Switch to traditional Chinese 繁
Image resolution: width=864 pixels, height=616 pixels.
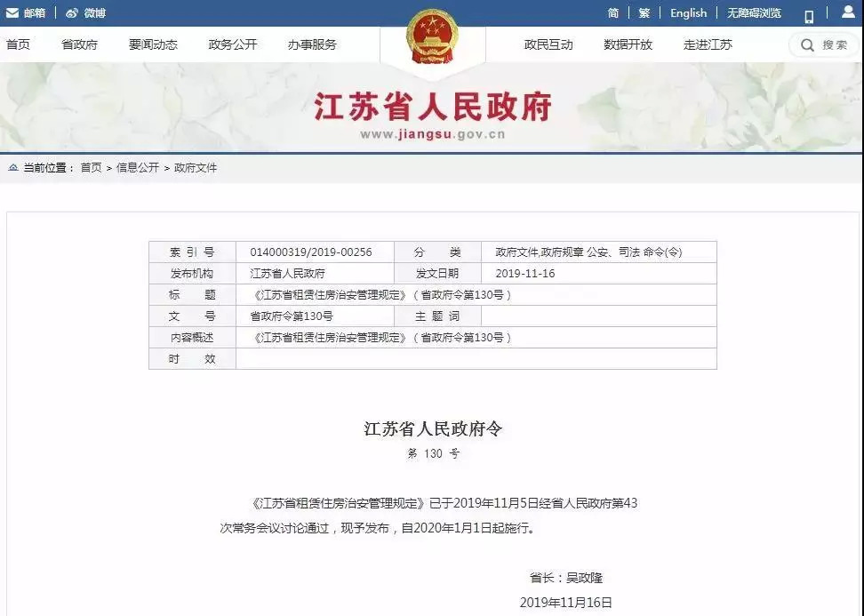pos(644,13)
